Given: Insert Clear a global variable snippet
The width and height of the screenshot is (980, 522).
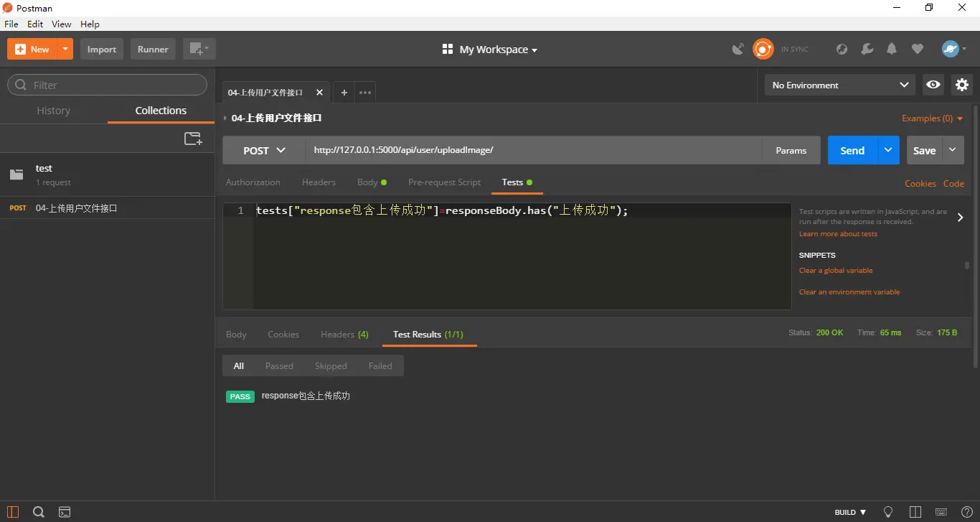Looking at the screenshot, I should (x=836, y=271).
